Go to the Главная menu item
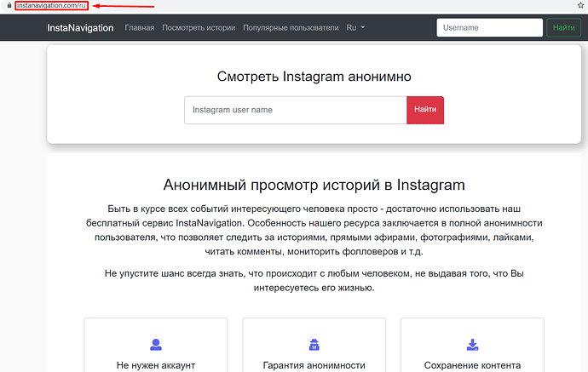588x372 pixels. (140, 28)
